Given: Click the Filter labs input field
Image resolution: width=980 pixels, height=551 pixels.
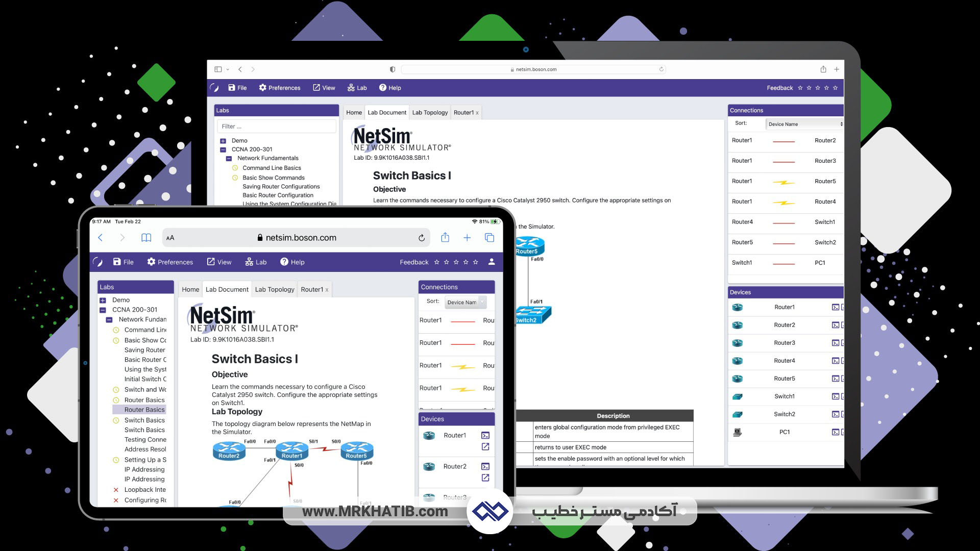Looking at the screenshot, I should pyautogui.click(x=276, y=127).
